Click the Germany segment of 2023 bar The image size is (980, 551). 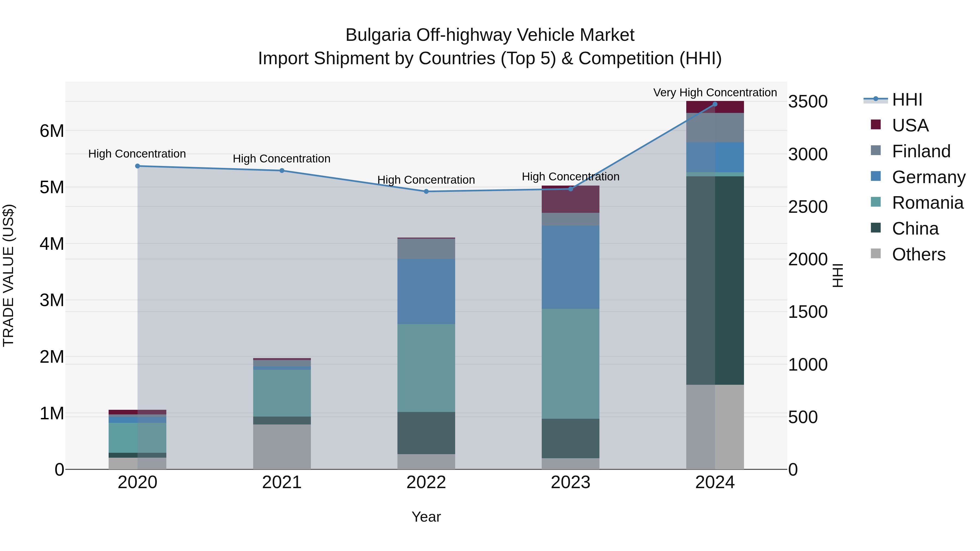(571, 267)
